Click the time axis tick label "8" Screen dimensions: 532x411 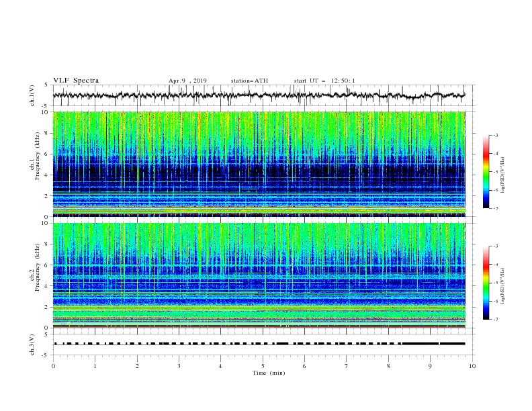pos(388,366)
